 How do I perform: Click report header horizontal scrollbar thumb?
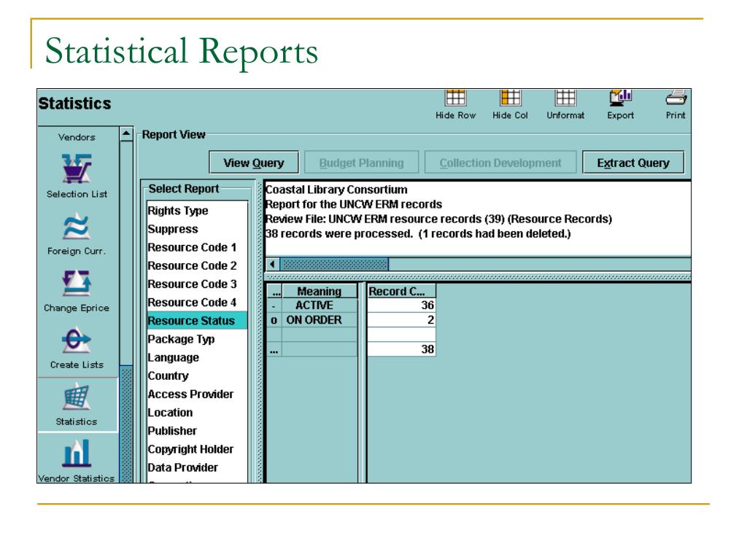tap(334, 264)
